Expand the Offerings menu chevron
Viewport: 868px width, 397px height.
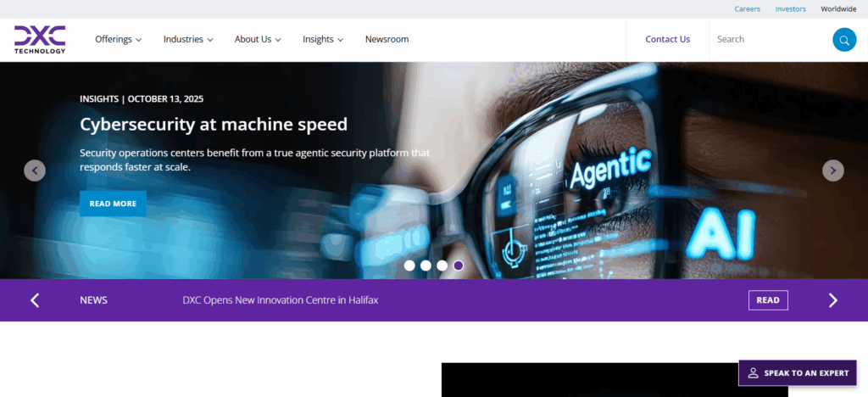click(138, 40)
